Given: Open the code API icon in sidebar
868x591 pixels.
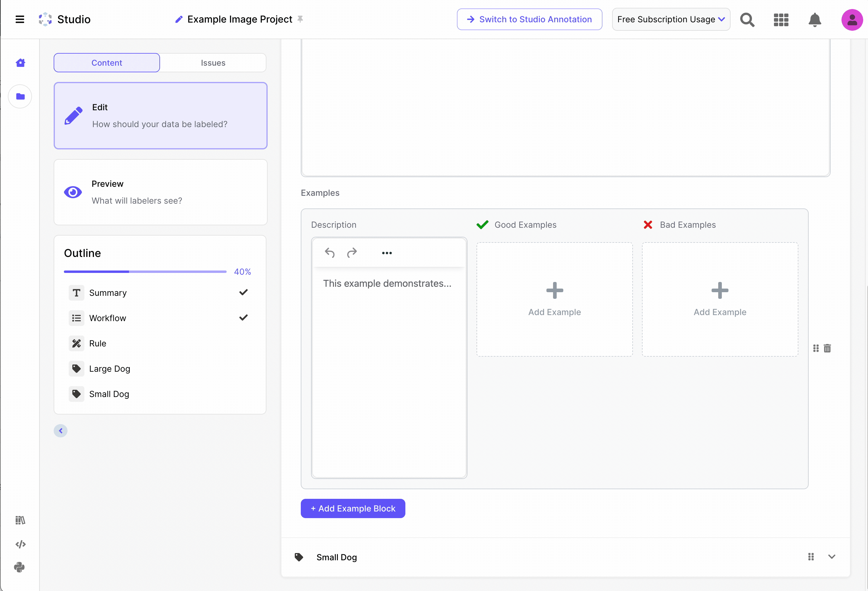Looking at the screenshot, I should point(20,544).
